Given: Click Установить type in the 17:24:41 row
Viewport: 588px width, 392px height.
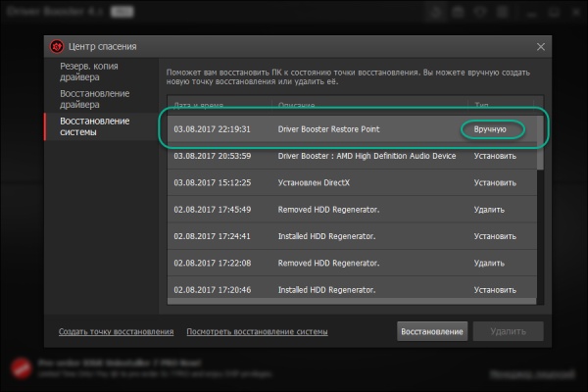Looking at the screenshot, I should click(495, 236).
